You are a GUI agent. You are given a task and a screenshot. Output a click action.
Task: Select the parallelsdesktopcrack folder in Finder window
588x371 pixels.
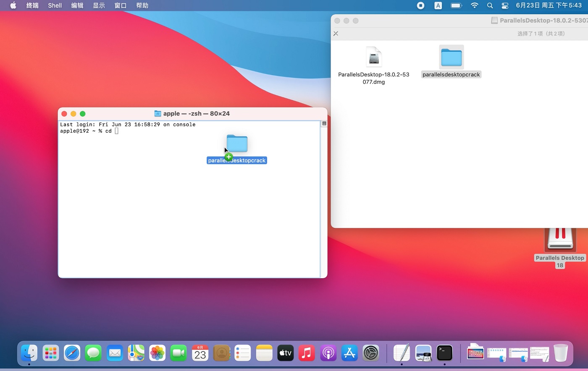pyautogui.click(x=451, y=62)
